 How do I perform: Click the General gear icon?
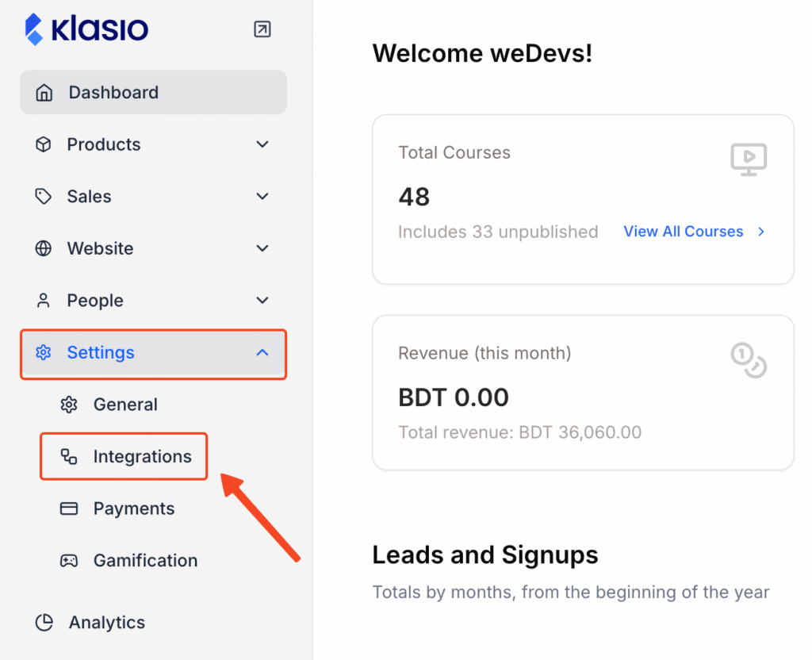click(69, 405)
